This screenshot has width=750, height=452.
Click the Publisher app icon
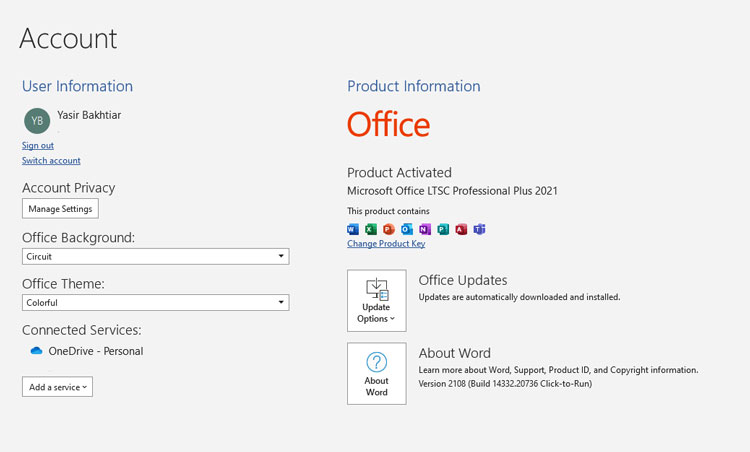(x=443, y=229)
